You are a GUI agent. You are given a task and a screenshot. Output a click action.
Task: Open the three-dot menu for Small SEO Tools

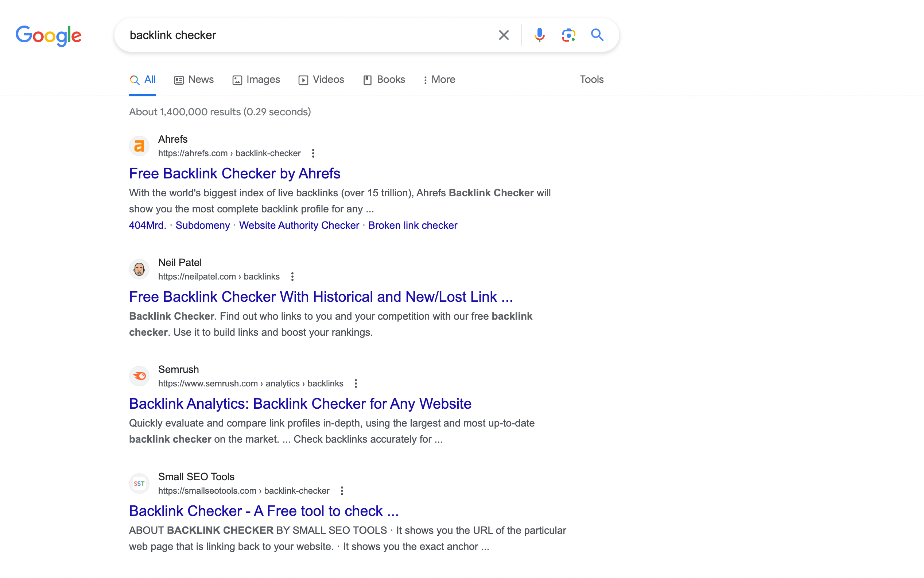[342, 491]
